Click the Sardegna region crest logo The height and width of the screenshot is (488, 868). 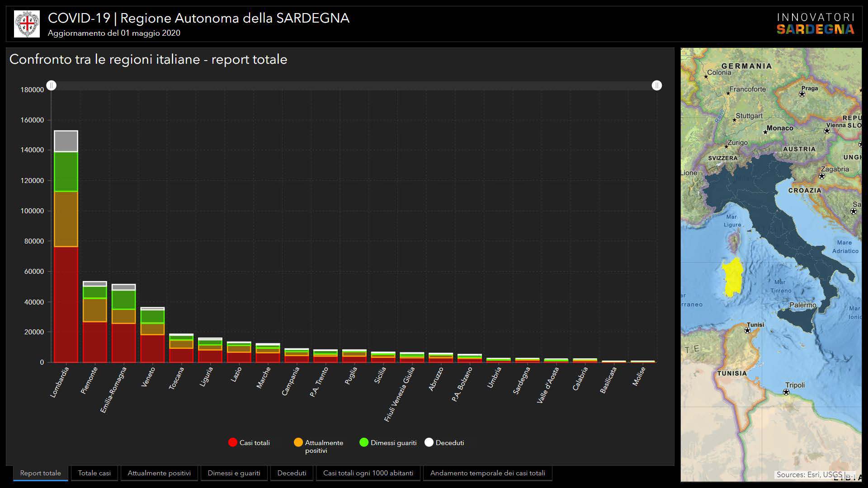pos(27,24)
